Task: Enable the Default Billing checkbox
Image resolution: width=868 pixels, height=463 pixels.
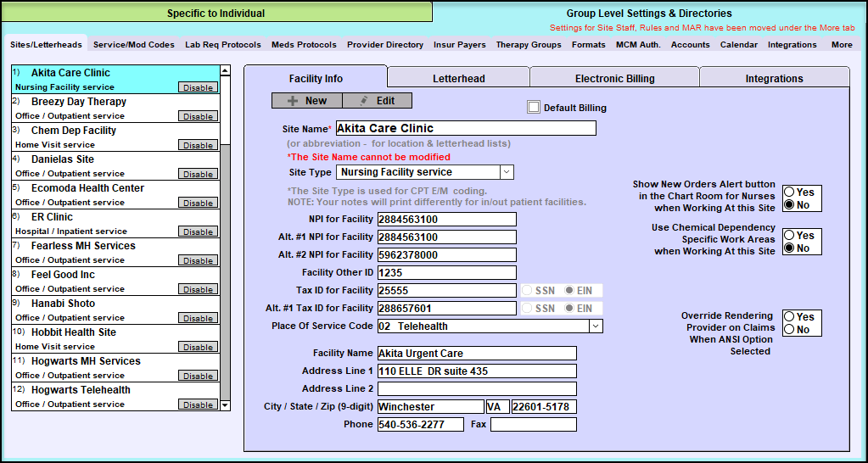Action: click(534, 108)
